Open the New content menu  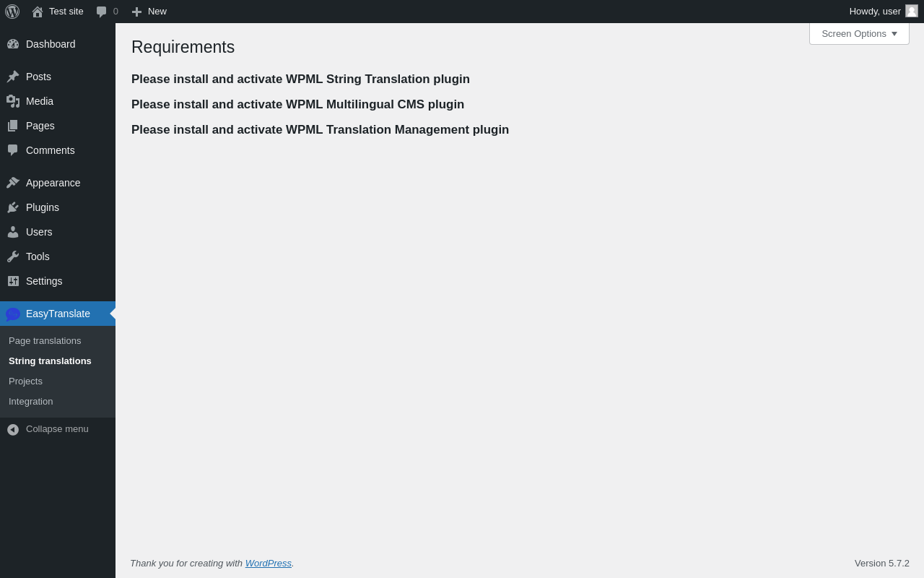(x=149, y=12)
